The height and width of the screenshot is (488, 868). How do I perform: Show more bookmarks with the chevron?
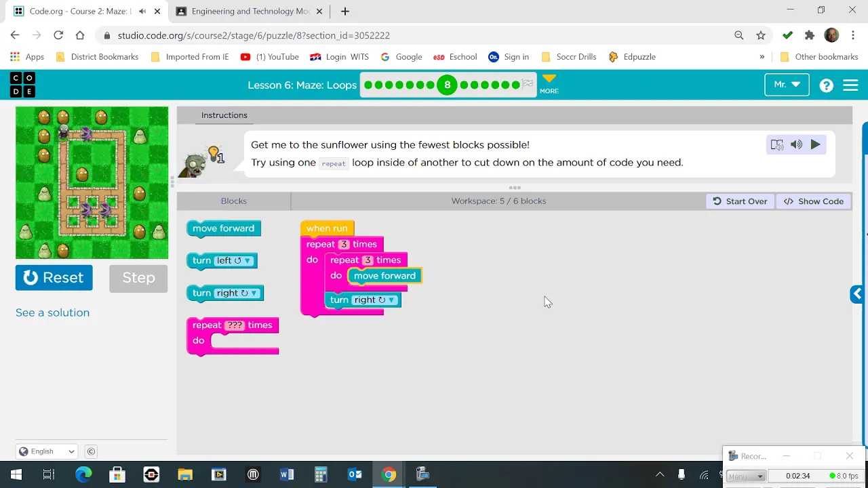coord(762,57)
